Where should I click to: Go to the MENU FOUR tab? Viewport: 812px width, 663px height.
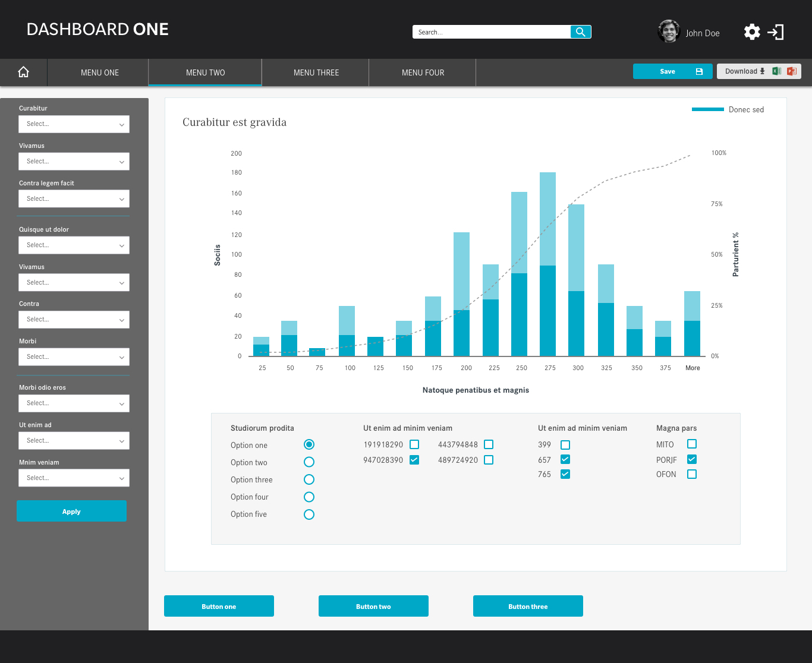click(x=423, y=72)
